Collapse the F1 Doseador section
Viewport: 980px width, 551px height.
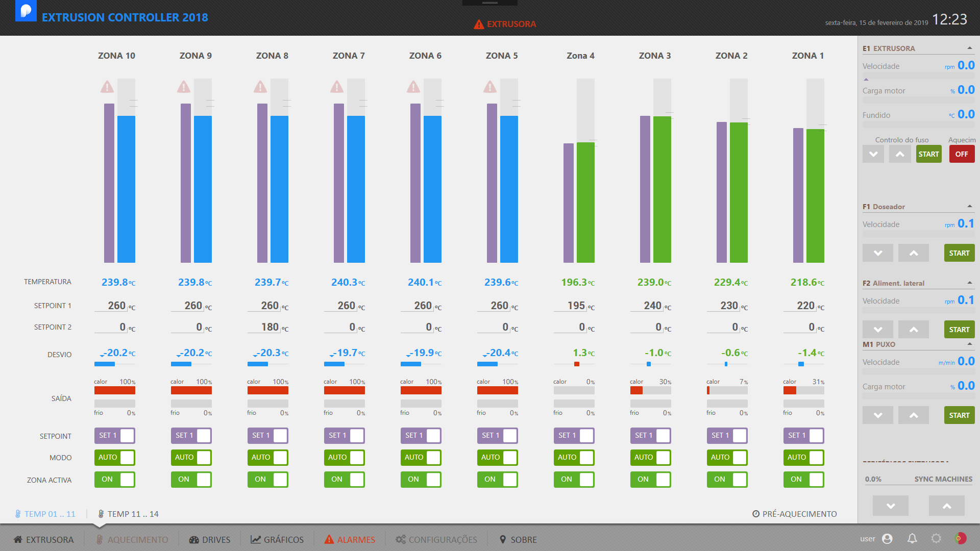(x=969, y=206)
